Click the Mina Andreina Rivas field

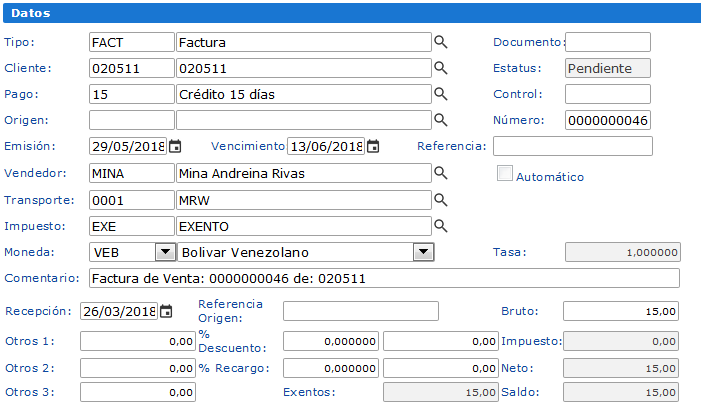pyautogui.click(x=304, y=173)
